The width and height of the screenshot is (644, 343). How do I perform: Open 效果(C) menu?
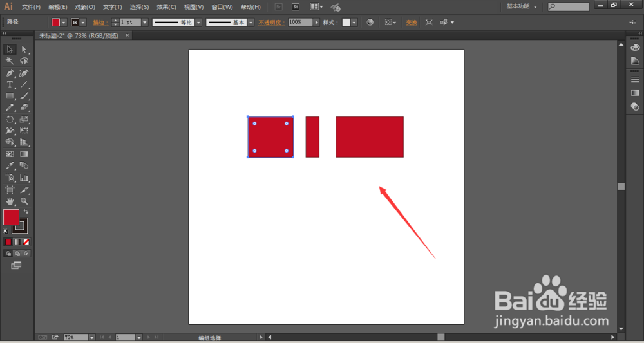click(166, 7)
